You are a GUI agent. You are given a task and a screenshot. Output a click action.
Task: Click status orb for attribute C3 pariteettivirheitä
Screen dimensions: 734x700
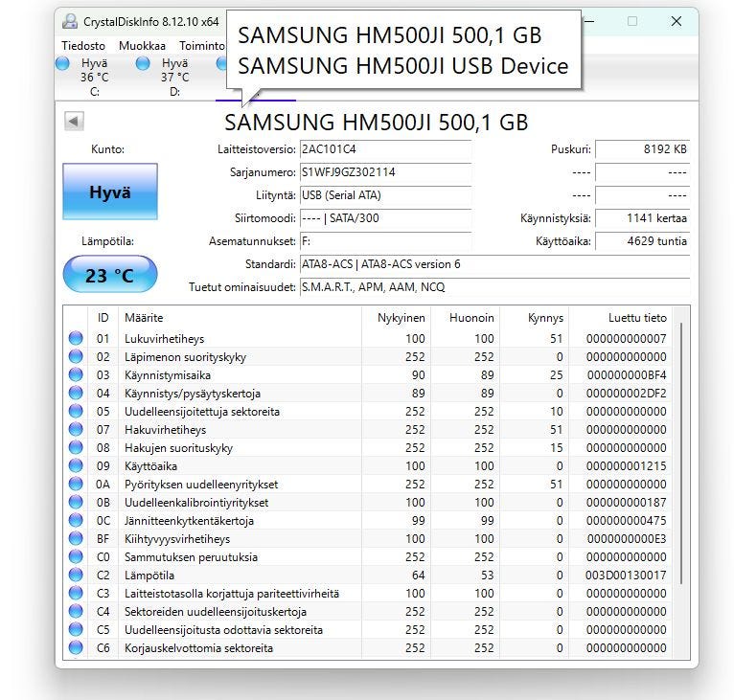(76, 594)
